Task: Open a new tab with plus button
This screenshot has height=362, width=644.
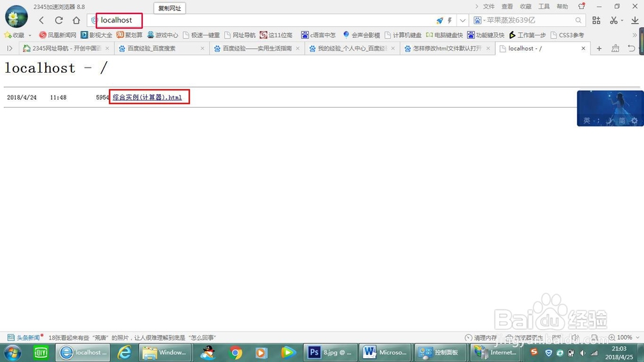Action: 599,48
